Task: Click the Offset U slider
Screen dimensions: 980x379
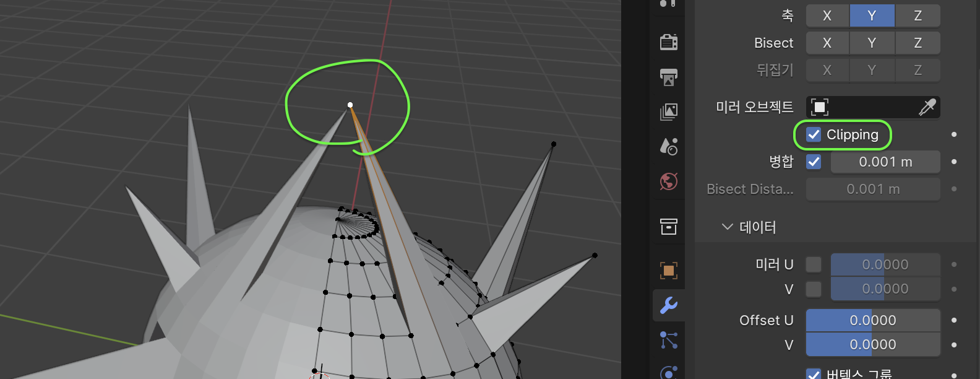Action: point(873,320)
